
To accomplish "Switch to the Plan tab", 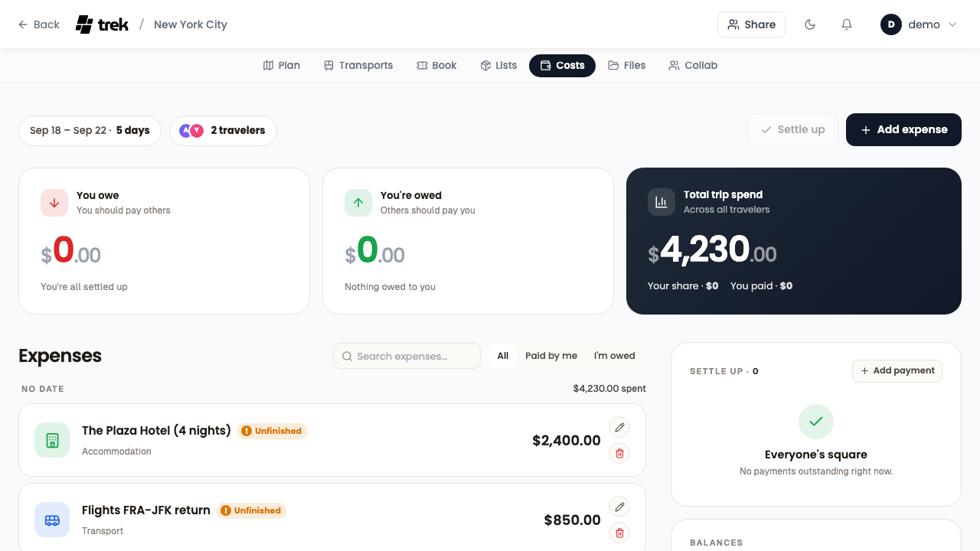I will pyautogui.click(x=282, y=66).
